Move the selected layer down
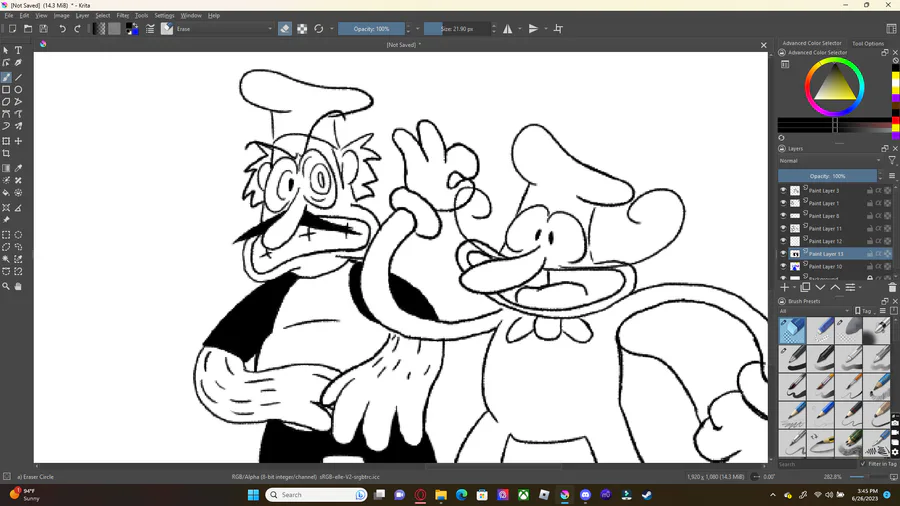Viewport: 900px width, 506px height. tap(820, 287)
